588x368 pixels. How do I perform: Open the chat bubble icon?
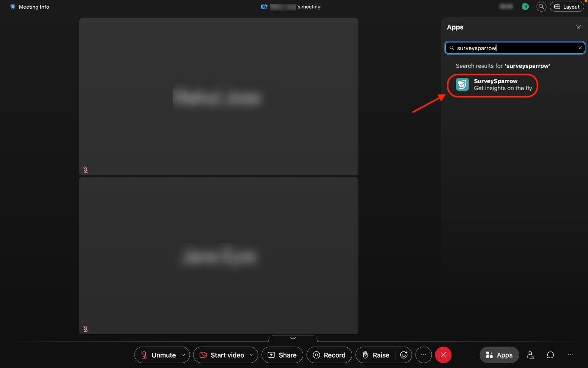click(x=550, y=355)
